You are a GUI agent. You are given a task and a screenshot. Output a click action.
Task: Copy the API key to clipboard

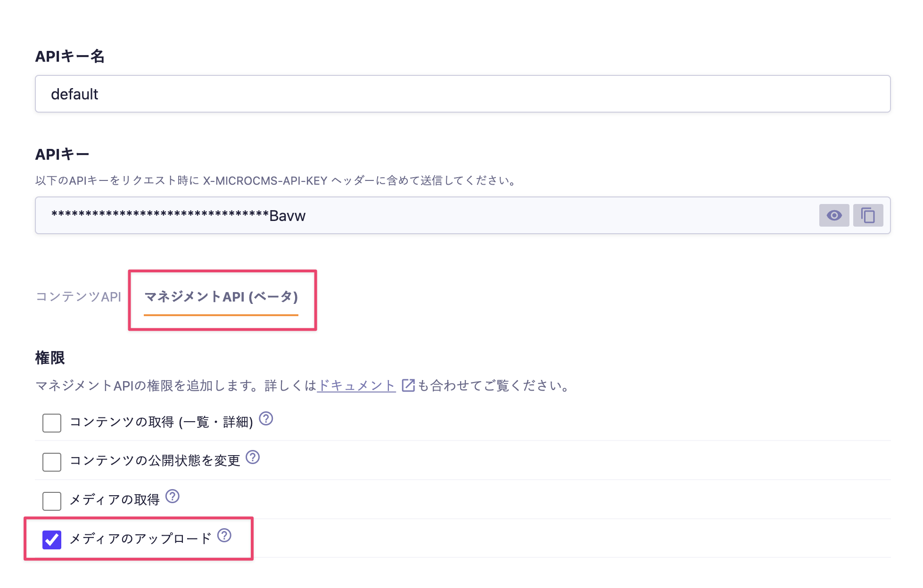click(x=868, y=215)
